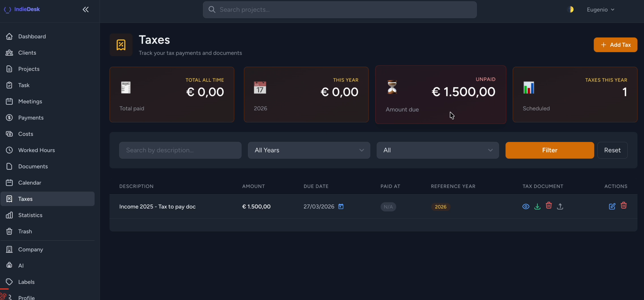This screenshot has height=300, width=644.
Task: Toggle the dark/light theme icon
Action: click(x=571, y=9)
